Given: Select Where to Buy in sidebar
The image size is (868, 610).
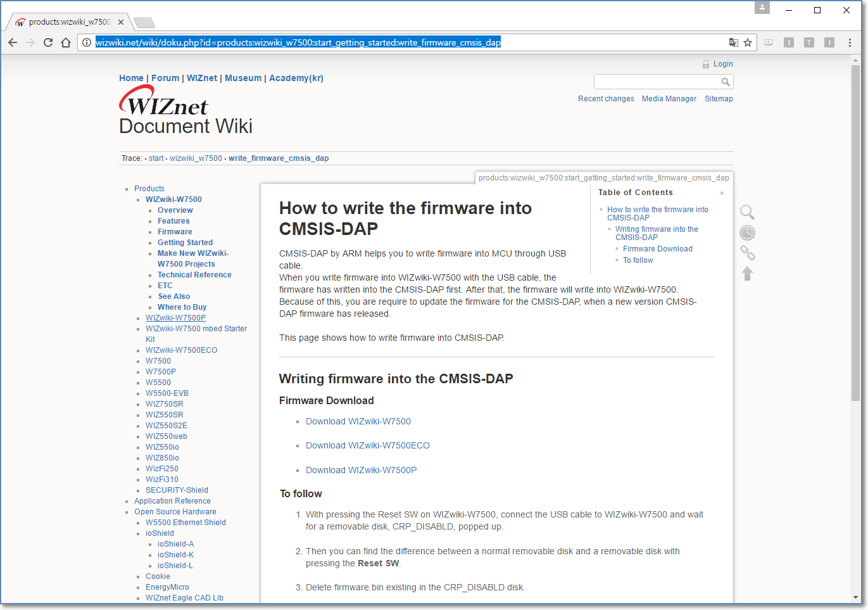Looking at the screenshot, I should pos(182,307).
